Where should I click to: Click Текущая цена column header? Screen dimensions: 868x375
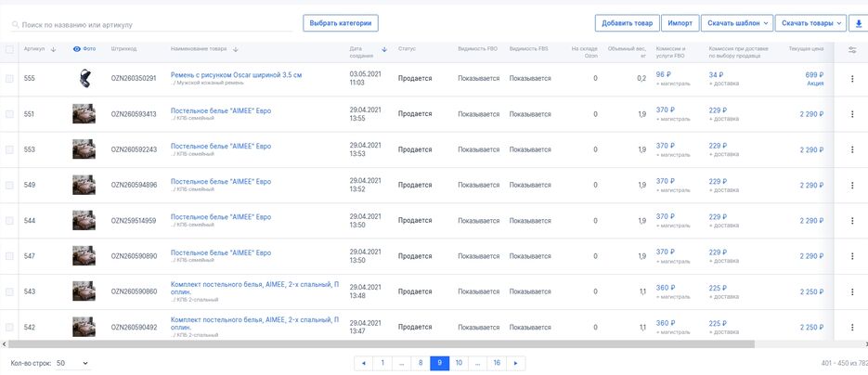(x=806, y=49)
